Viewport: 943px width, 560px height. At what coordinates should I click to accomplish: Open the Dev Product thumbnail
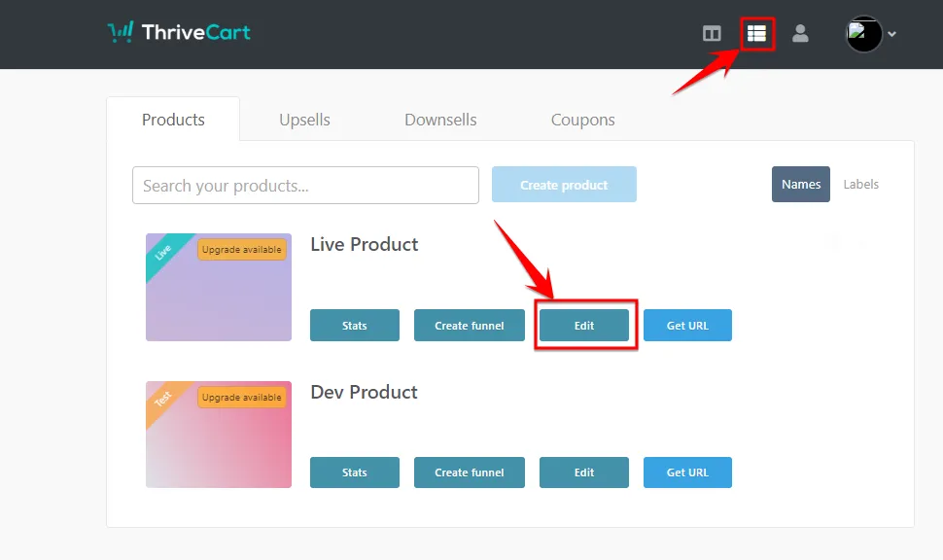[219, 435]
